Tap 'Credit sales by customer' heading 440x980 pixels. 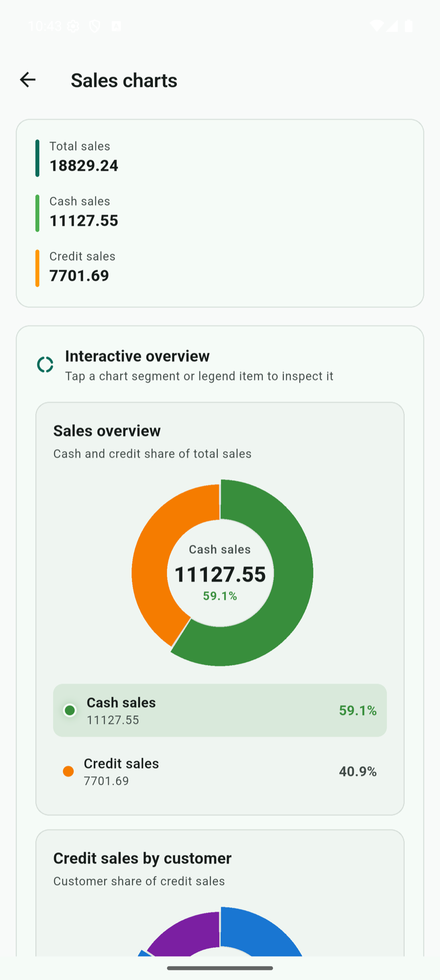pos(142,859)
